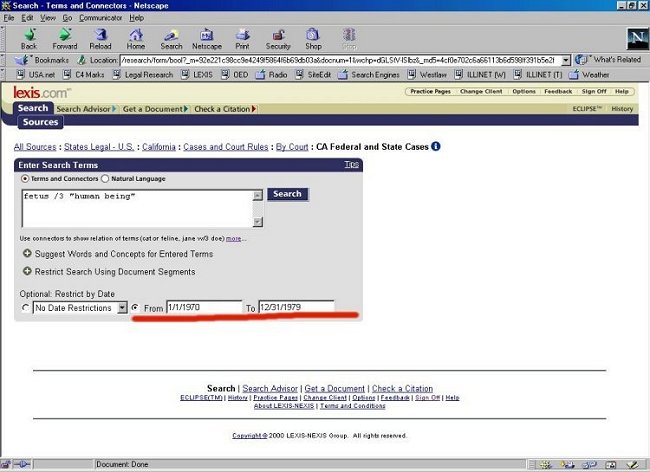Click the By Court breadcrumb link
Image resolution: width=650 pixels, height=472 pixels.
[x=292, y=147]
